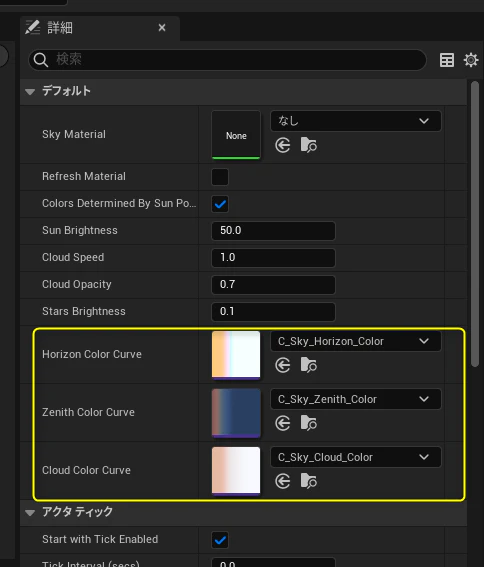Image resolution: width=484 pixels, height=567 pixels.
Task: Browse to Horizon Color Curve asset
Action: 309,365
